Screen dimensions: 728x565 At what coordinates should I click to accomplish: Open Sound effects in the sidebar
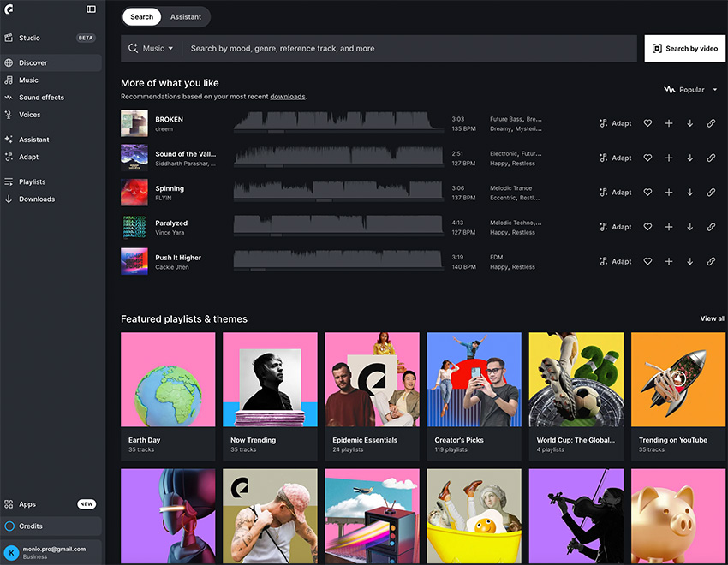tap(51, 98)
